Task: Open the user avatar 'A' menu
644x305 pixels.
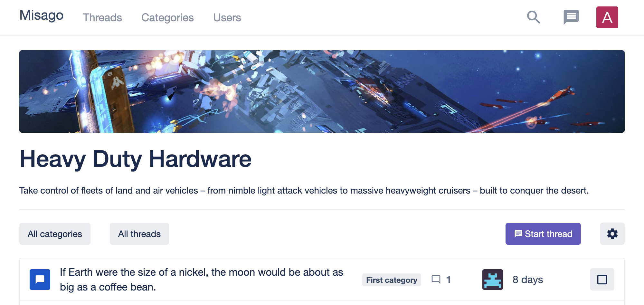Action: pyautogui.click(x=607, y=17)
